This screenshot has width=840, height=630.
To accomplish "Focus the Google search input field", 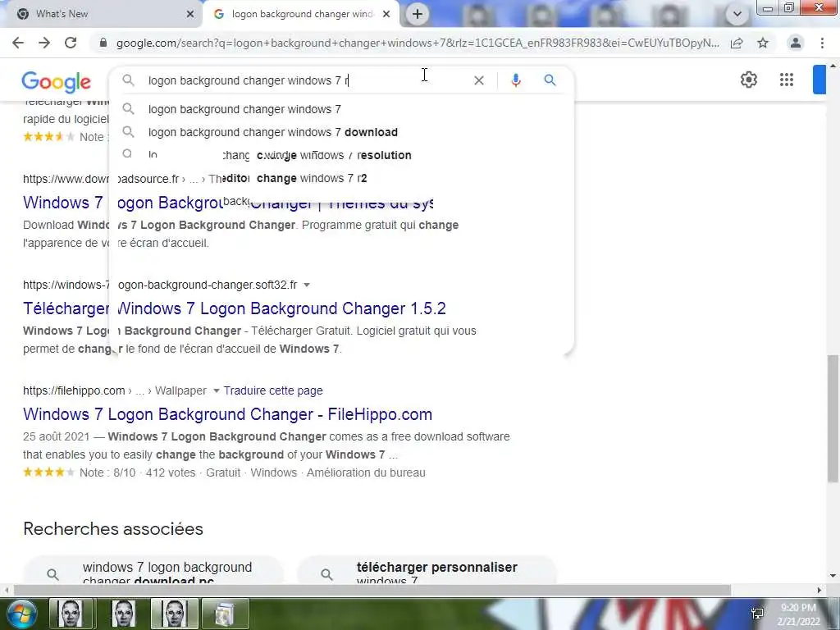I will click(305, 80).
